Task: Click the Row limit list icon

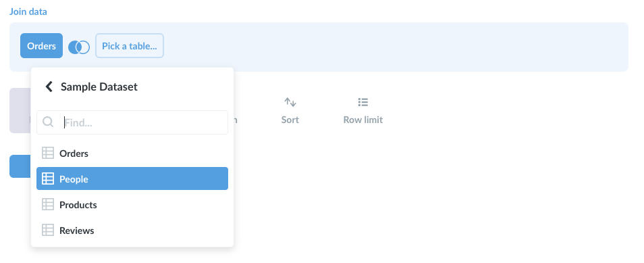Action: tap(363, 101)
